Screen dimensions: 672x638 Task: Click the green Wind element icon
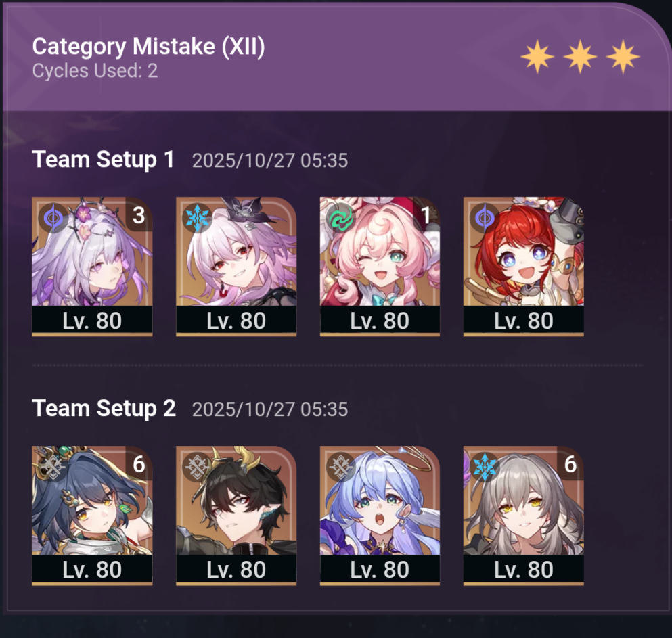tap(340, 218)
